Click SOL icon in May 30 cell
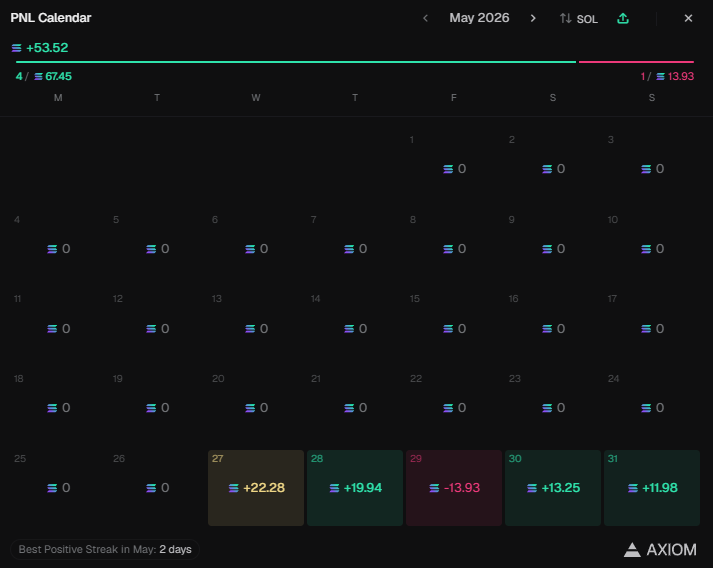713x568 pixels. 532,488
